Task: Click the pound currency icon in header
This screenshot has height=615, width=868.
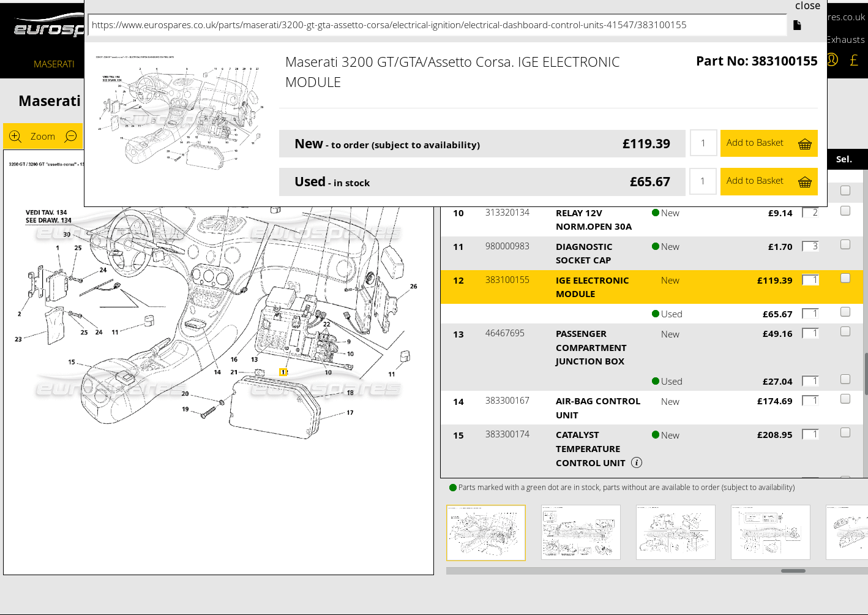Action: pos(854,60)
